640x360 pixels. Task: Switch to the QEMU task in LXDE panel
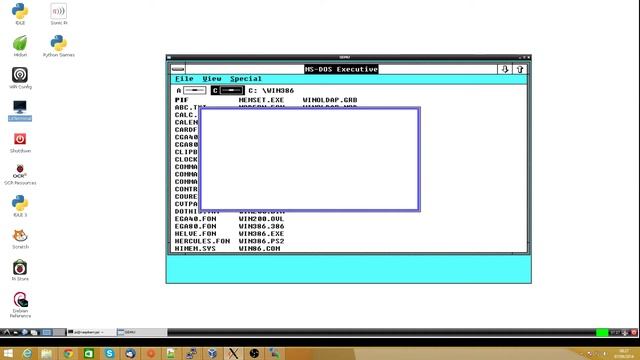[142, 332]
